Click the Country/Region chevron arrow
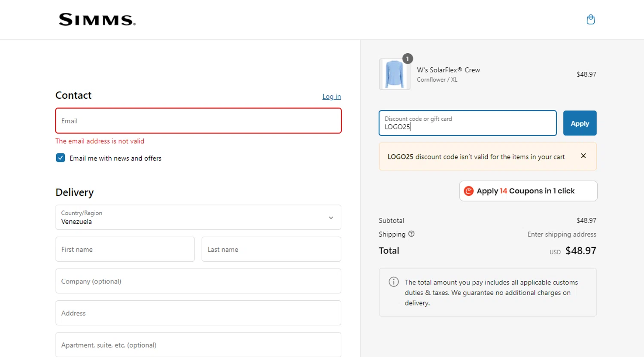Image resolution: width=644 pixels, height=357 pixels. [x=331, y=218]
